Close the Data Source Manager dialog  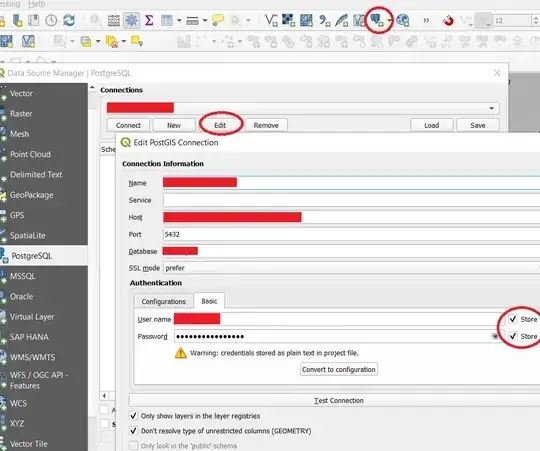497,73
